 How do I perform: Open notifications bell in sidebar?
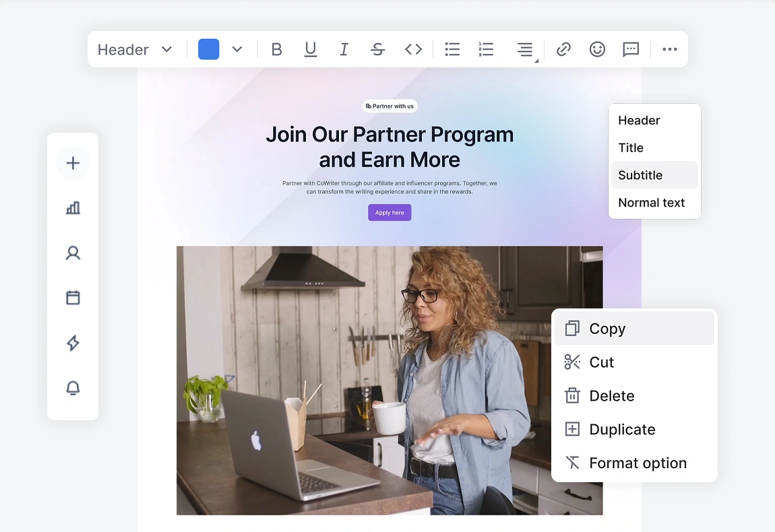73,388
